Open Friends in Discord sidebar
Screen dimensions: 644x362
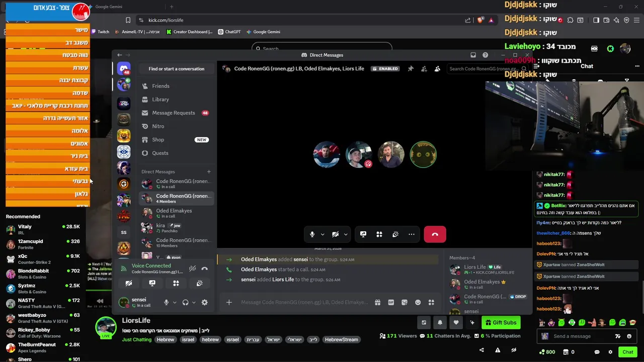(176, 86)
